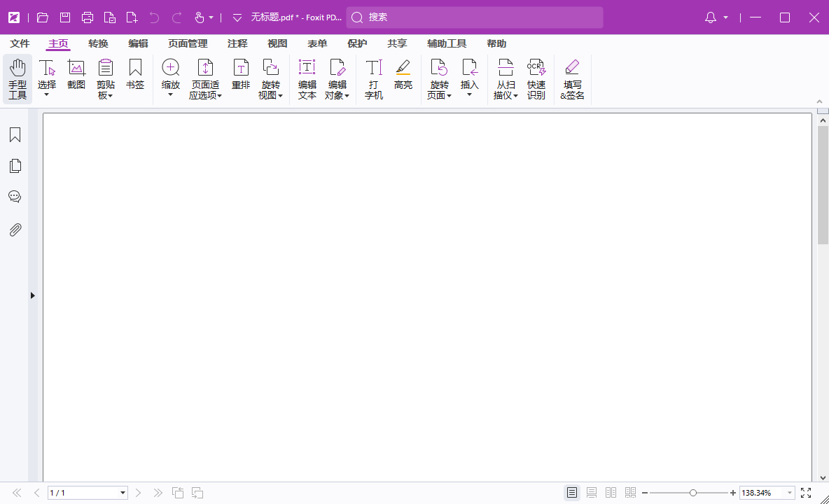This screenshot has height=504, width=829.
Task: Open the 书签 bookmark tool
Action: coord(135,77)
